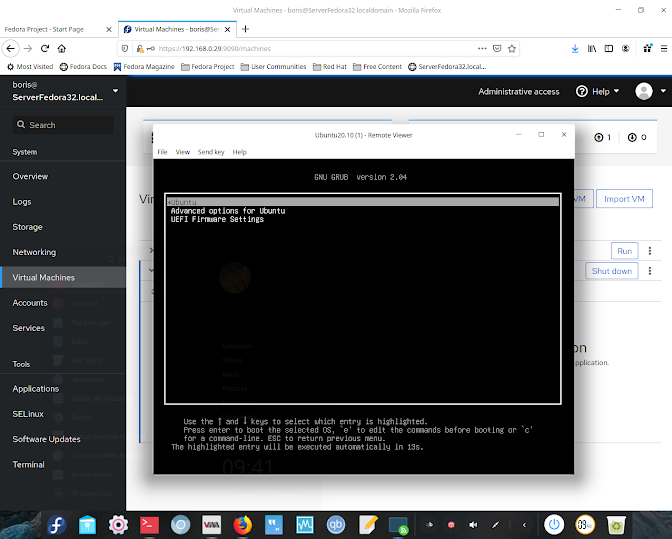Image resolution: width=672 pixels, height=539 pixels.
Task: Show tracking protection shield info
Action: pyautogui.click(x=125, y=48)
